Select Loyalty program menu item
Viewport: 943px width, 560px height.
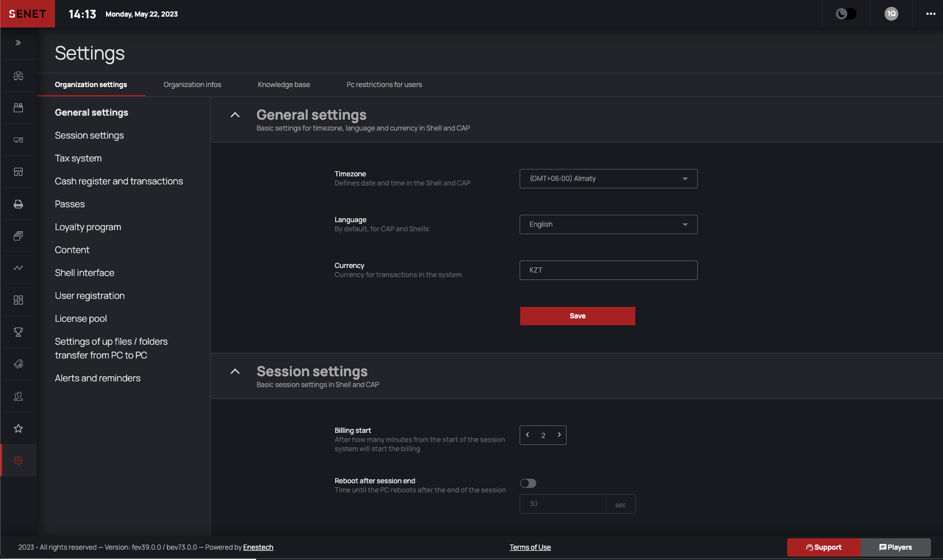click(88, 227)
